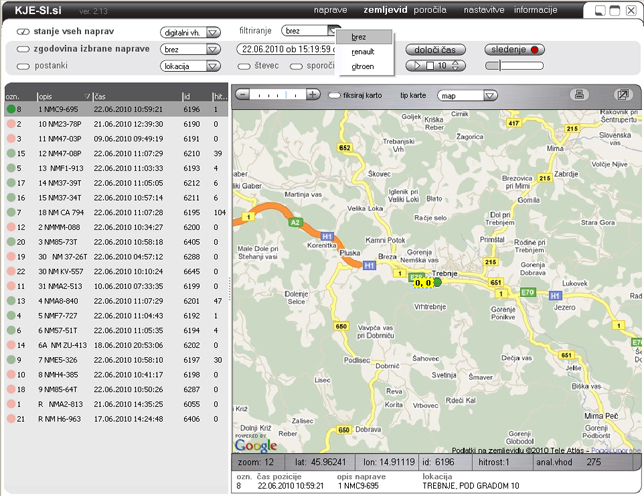Open the map in fullscreen
Viewport: 644px width, 496px height.
coord(623,95)
